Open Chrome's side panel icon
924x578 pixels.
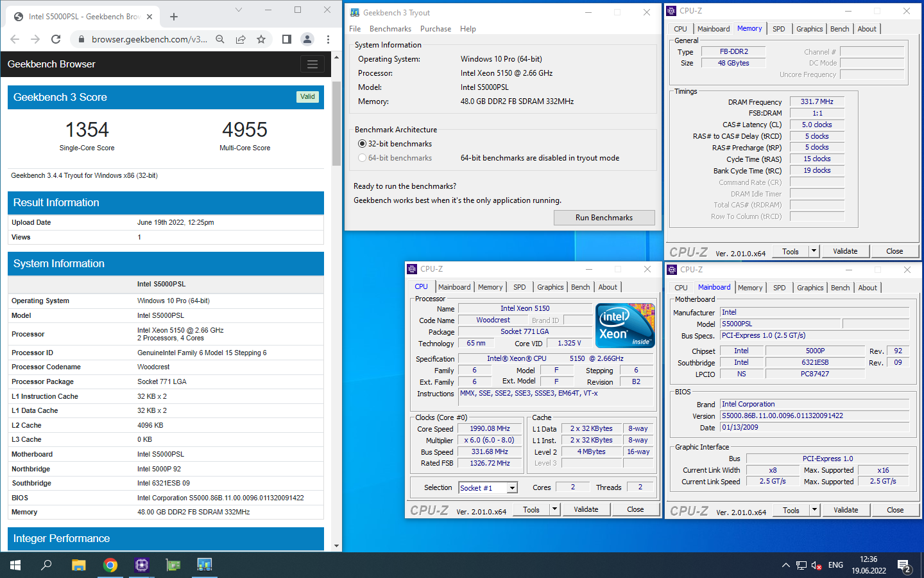(x=287, y=39)
